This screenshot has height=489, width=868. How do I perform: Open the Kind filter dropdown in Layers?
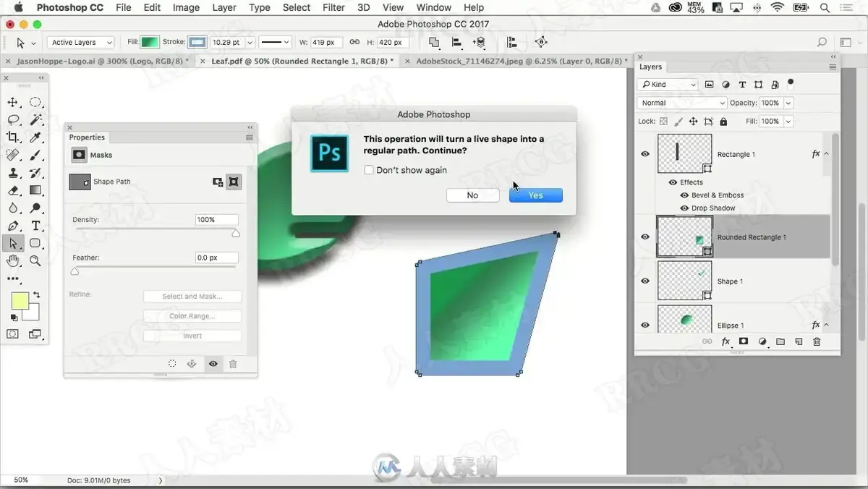tap(668, 85)
